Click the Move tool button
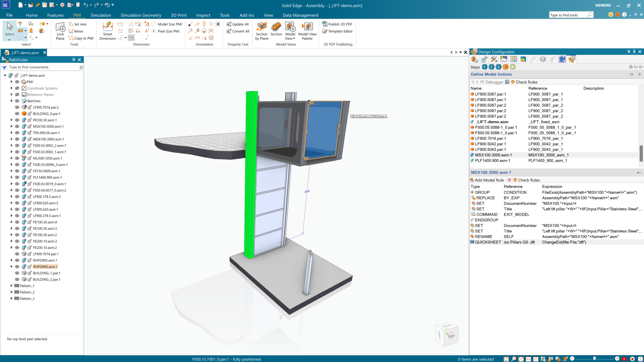Viewport: 644px width, 362px height. coord(76,31)
